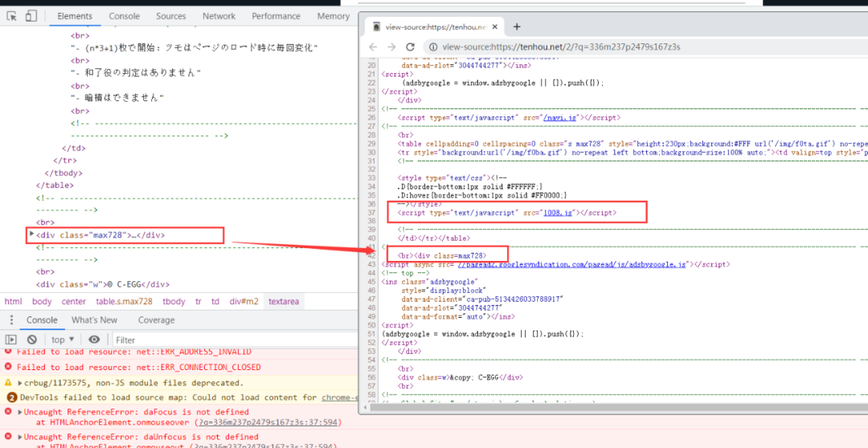
Task: Click source line 34 .D border-bottom rule
Action: tap(470, 187)
